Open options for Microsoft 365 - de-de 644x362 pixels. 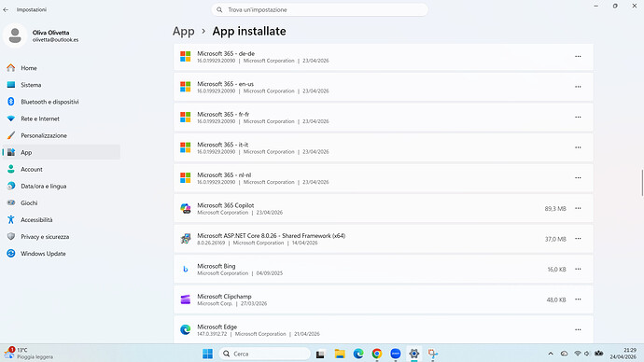578,56
